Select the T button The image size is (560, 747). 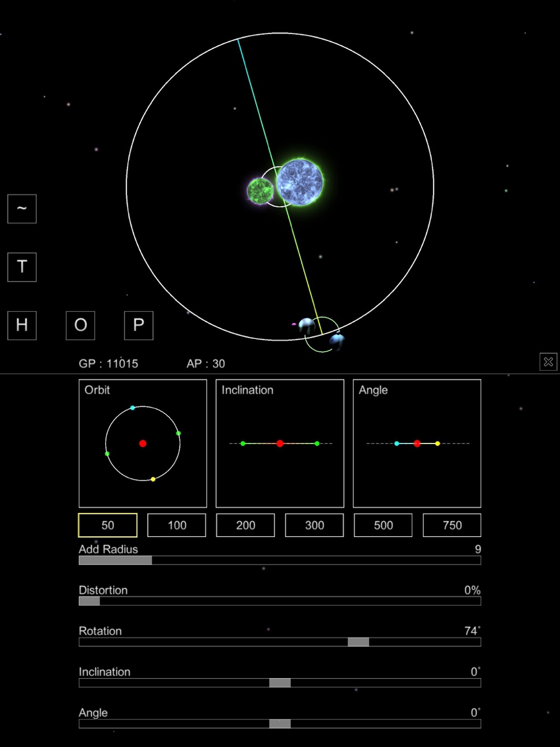coord(22,267)
